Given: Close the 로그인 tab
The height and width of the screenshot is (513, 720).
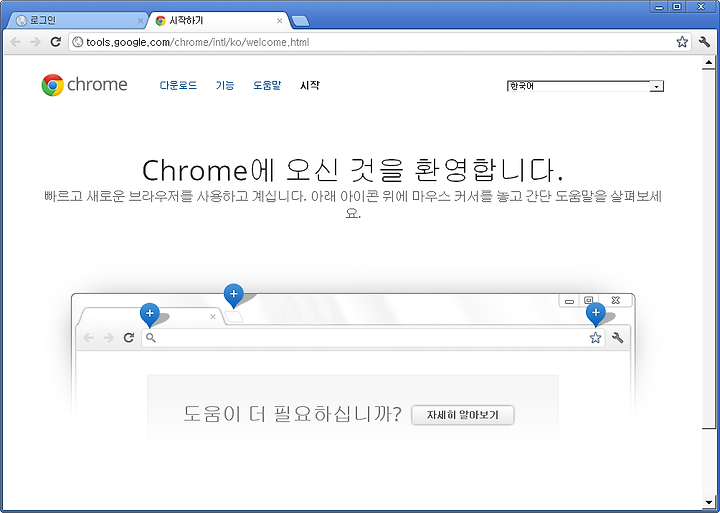Looking at the screenshot, I should [x=141, y=21].
